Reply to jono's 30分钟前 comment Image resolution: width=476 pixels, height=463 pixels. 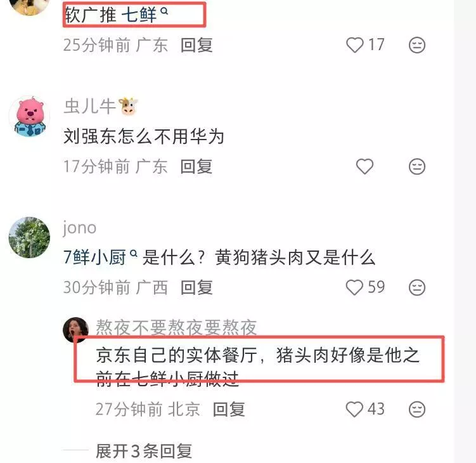pos(196,287)
